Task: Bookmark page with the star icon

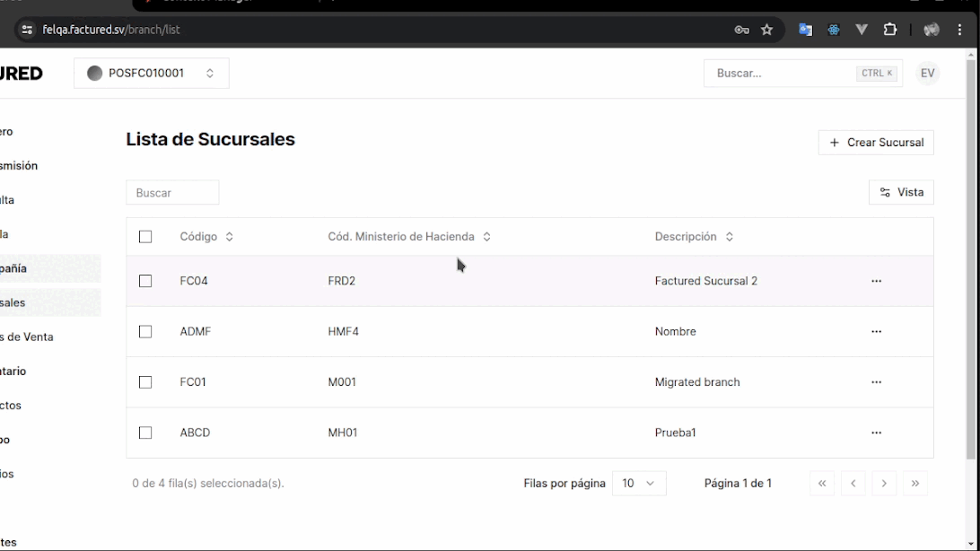Action: (766, 30)
